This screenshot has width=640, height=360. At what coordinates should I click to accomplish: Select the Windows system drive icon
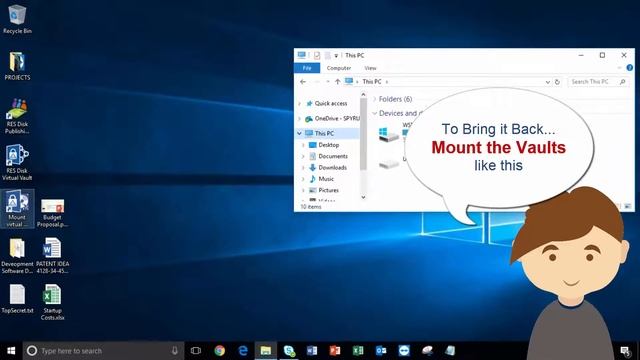point(389,135)
